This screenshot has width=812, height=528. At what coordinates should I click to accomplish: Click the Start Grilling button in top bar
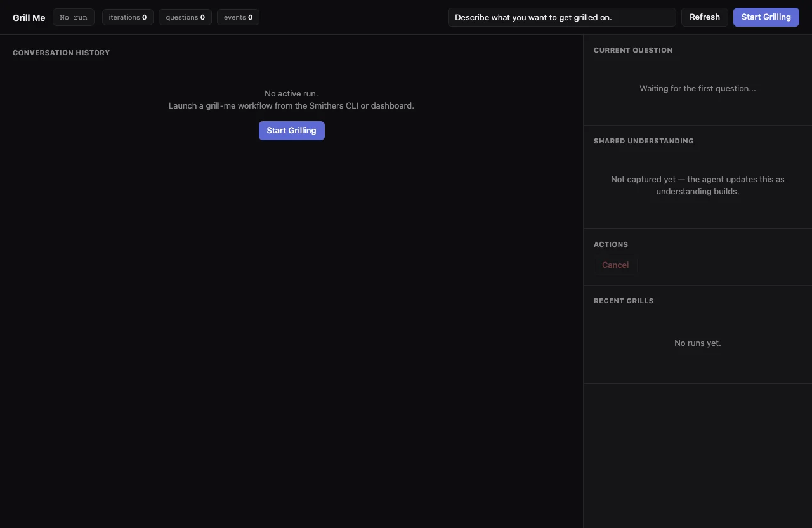pos(766,17)
